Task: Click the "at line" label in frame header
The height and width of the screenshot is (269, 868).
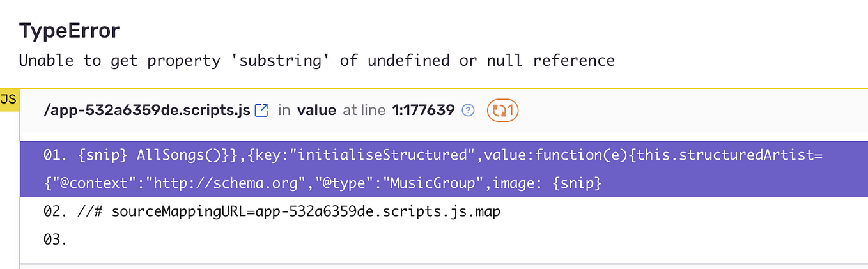Action: click(364, 111)
